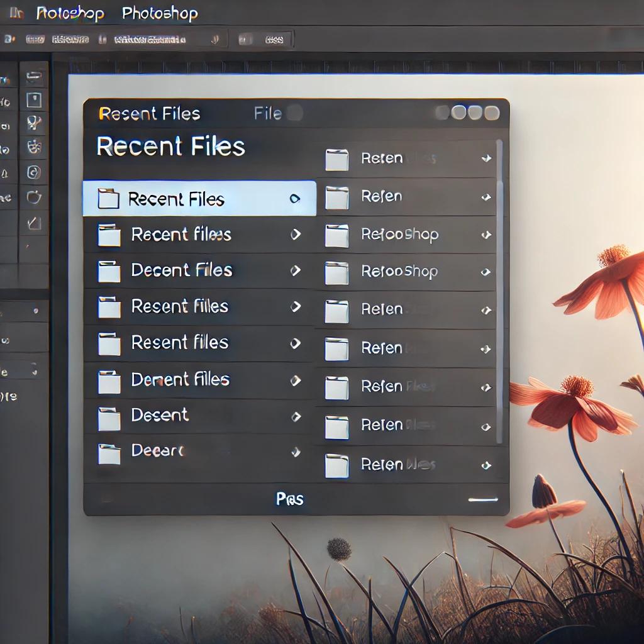
Task: Select the horizontal bar tool atop the toolbar
Action: click(x=34, y=76)
